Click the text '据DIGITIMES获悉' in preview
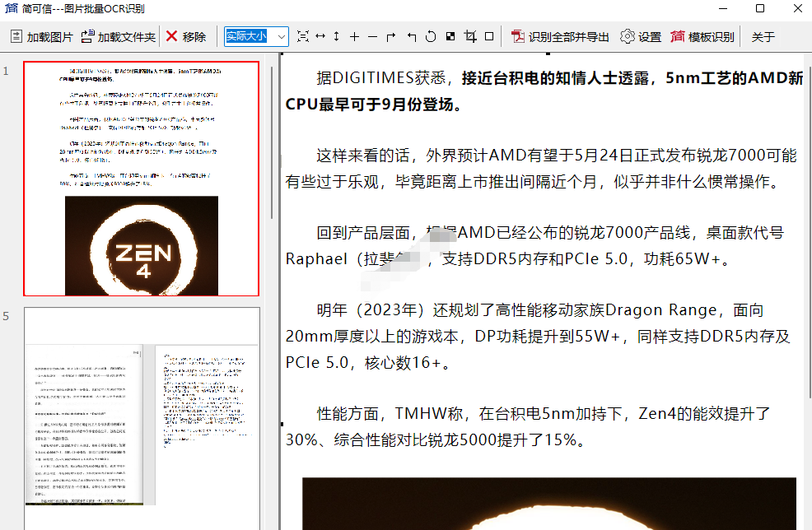The width and height of the screenshot is (812, 530). point(381,77)
